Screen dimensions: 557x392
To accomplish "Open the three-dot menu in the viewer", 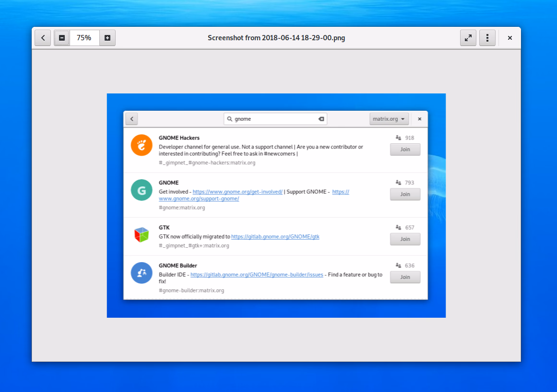I will coord(487,38).
